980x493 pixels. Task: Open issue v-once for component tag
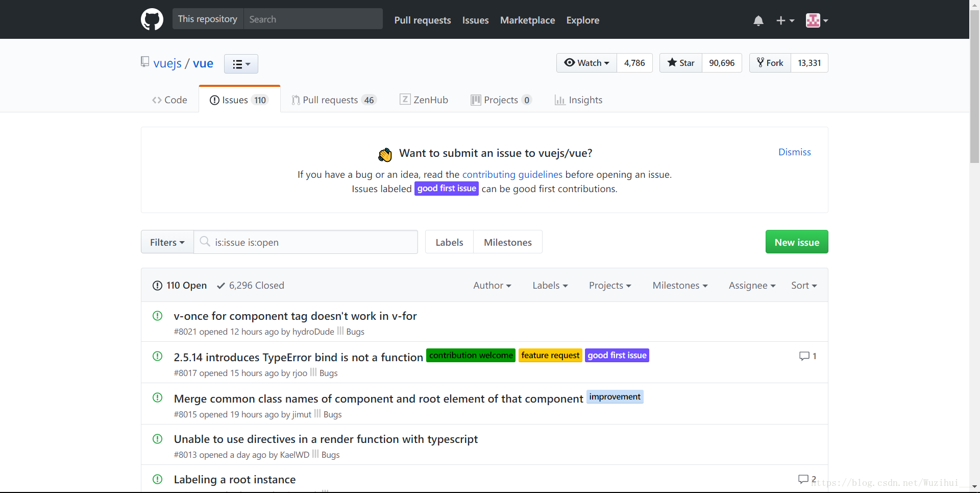[x=295, y=316]
